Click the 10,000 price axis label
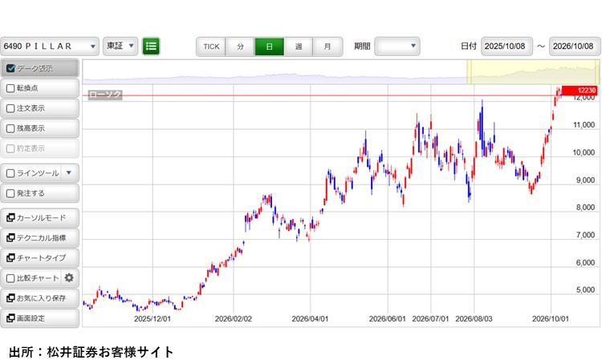Viewport: 602px width, 364px height. pos(584,152)
